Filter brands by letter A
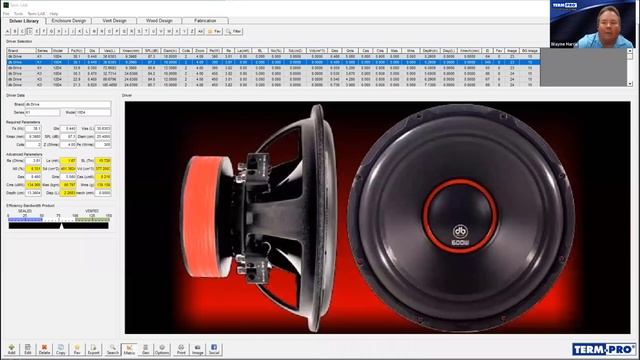This screenshot has height=360, width=640. (8, 31)
